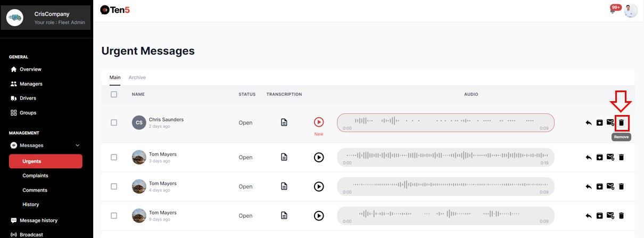Go to the Drivers page
644x238 pixels.
28,99
